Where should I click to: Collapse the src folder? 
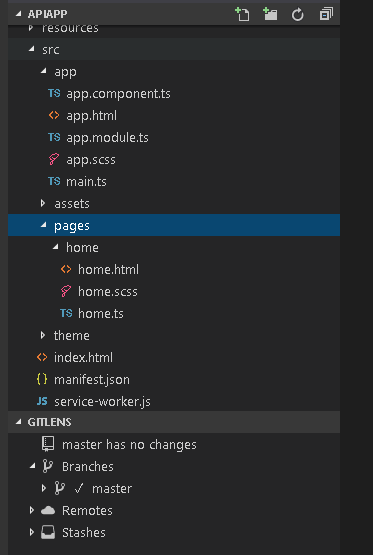(31, 49)
